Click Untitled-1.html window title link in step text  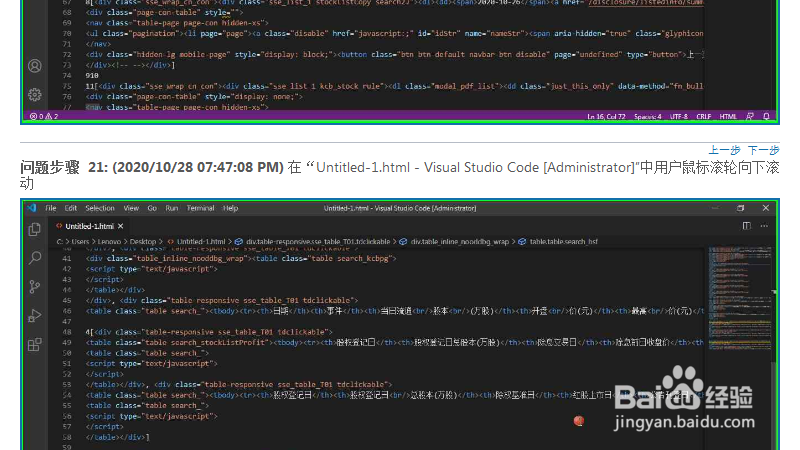(x=475, y=167)
